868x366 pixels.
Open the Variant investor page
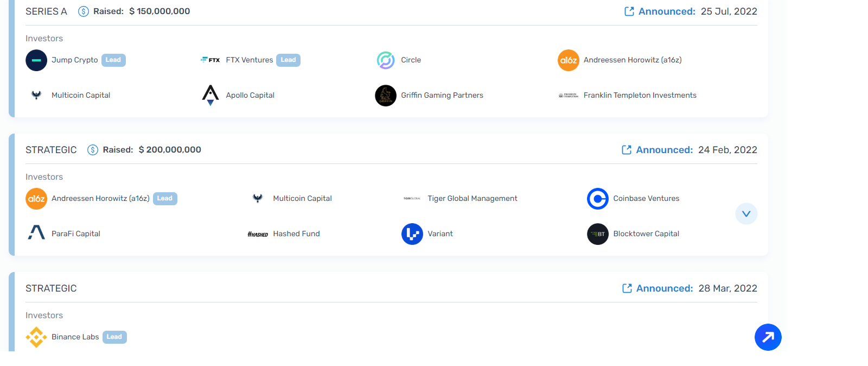click(x=440, y=234)
